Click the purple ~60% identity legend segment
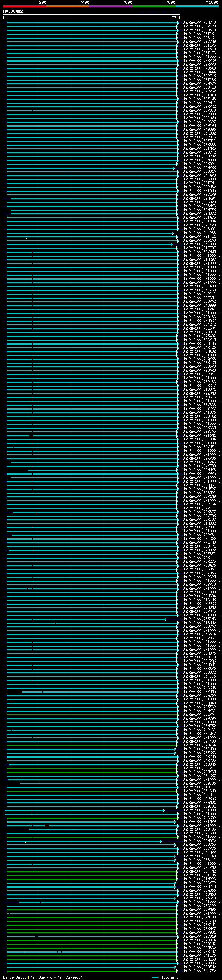This screenshot has width=222, height=980. 111,6
